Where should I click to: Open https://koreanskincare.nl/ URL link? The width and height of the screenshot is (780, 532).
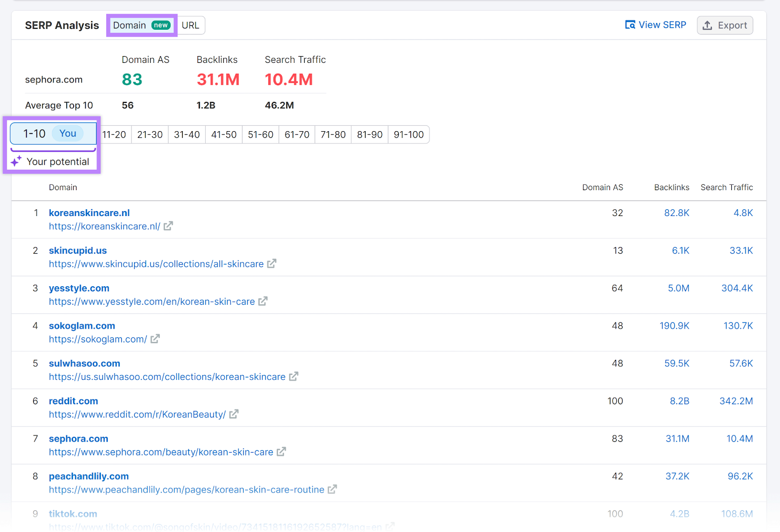tap(104, 226)
